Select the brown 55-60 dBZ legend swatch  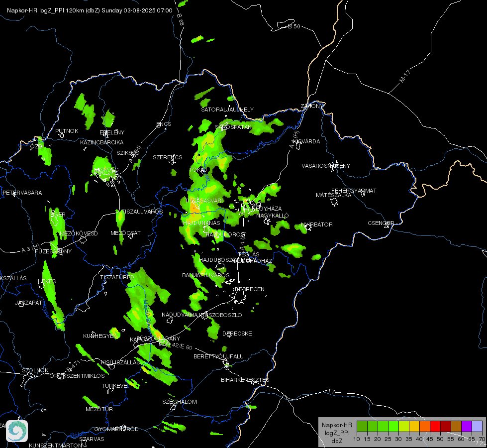click(456, 426)
